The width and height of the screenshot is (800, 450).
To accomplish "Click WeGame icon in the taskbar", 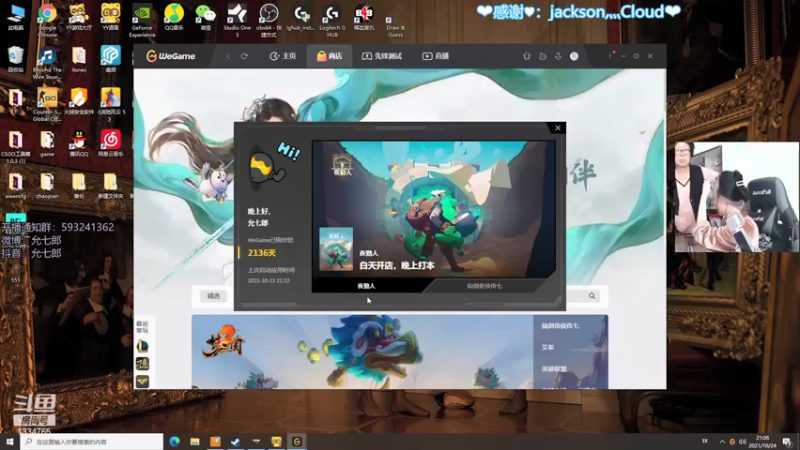I will coord(297,441).
